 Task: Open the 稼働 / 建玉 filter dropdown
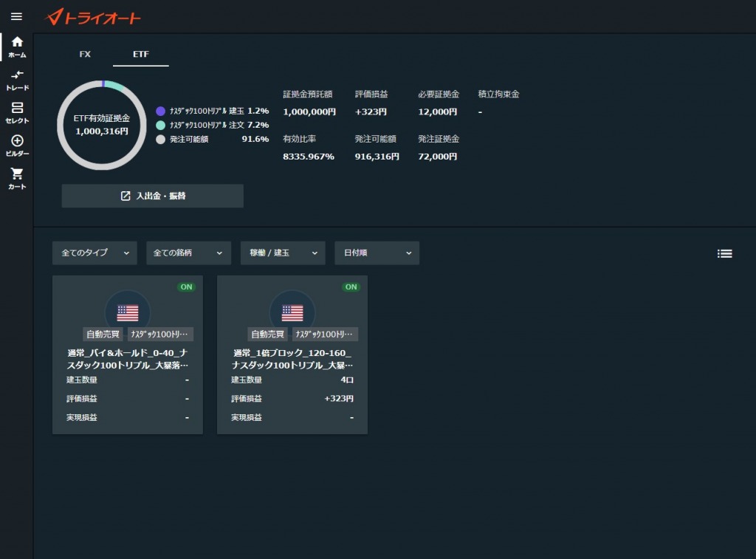click(x=283, y=253)
